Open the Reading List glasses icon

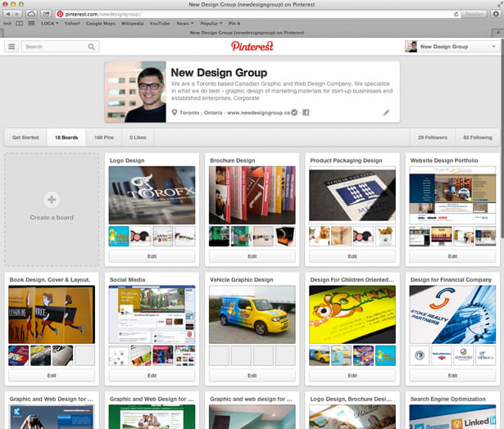pyautogui.click(x=7, y=24)
